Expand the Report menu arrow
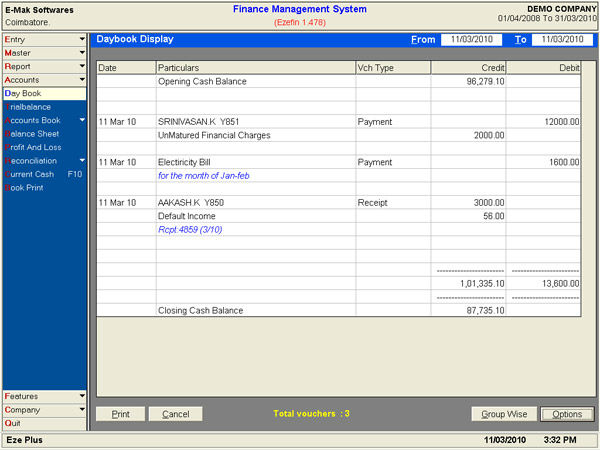 [x=82, y=66]
